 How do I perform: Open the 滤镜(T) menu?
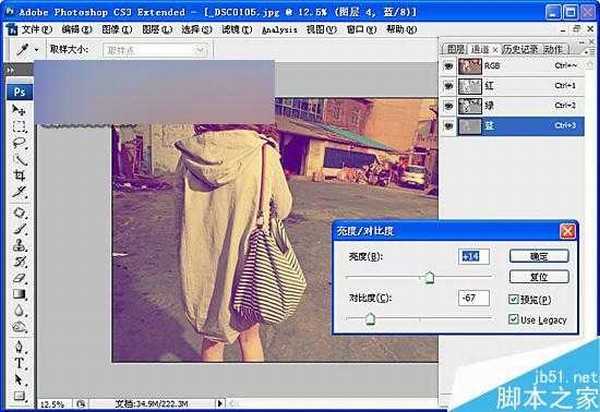point(237,29)
